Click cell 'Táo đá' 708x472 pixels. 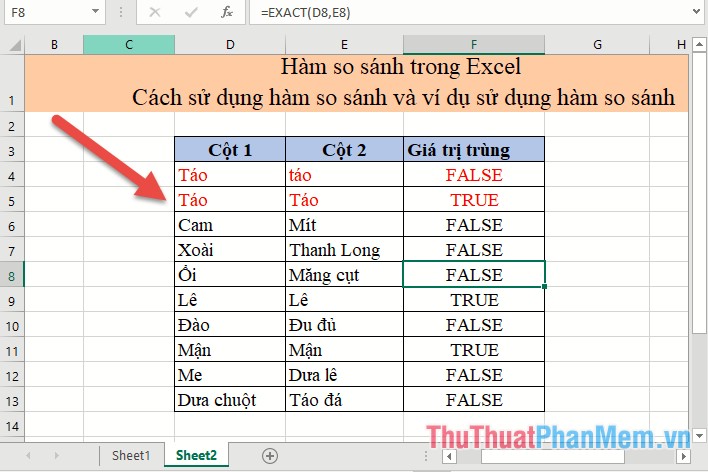tap(345, 400)
